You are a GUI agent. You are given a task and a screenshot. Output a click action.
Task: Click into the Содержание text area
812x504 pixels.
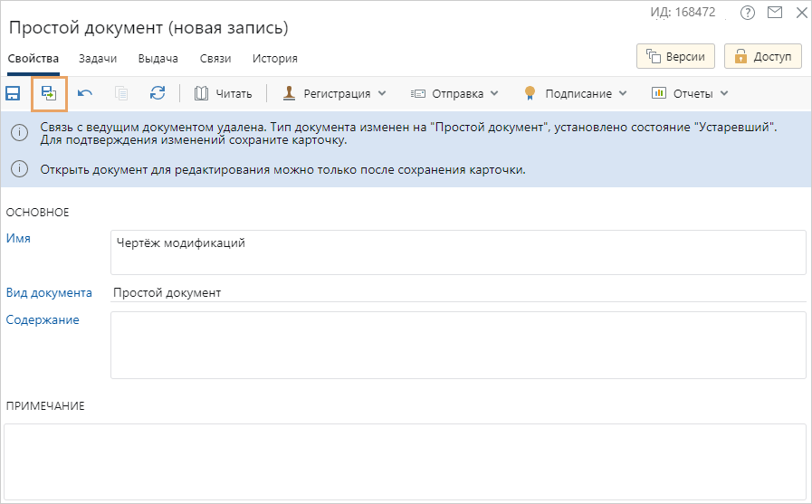pyautogui.click(x=457, y=345)
